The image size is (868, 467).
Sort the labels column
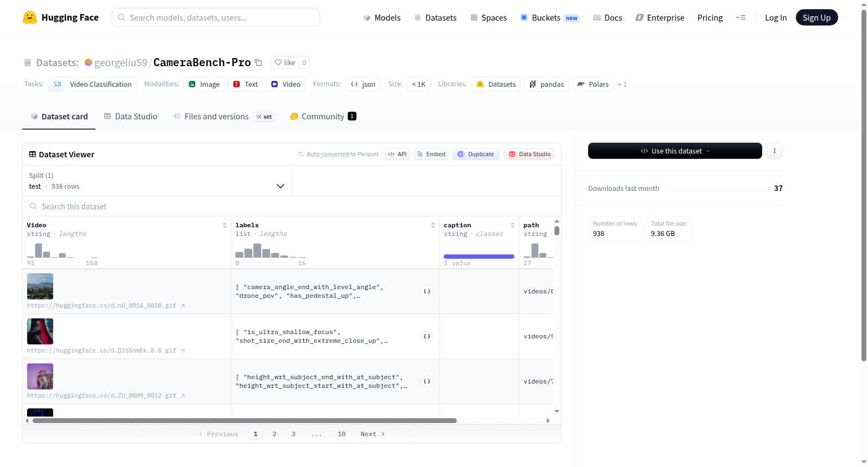click(x=433, y=225)
